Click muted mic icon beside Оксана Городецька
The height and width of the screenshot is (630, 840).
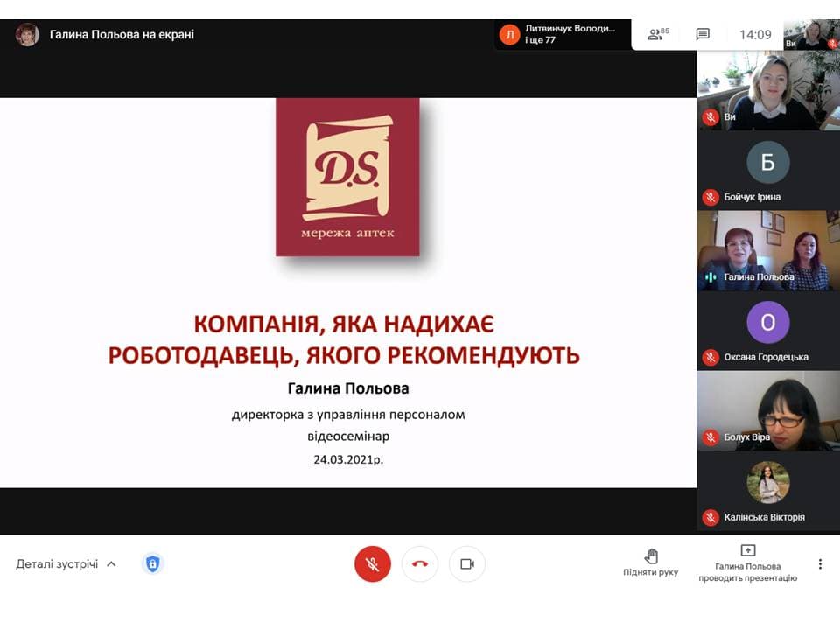tap(710, 357)
